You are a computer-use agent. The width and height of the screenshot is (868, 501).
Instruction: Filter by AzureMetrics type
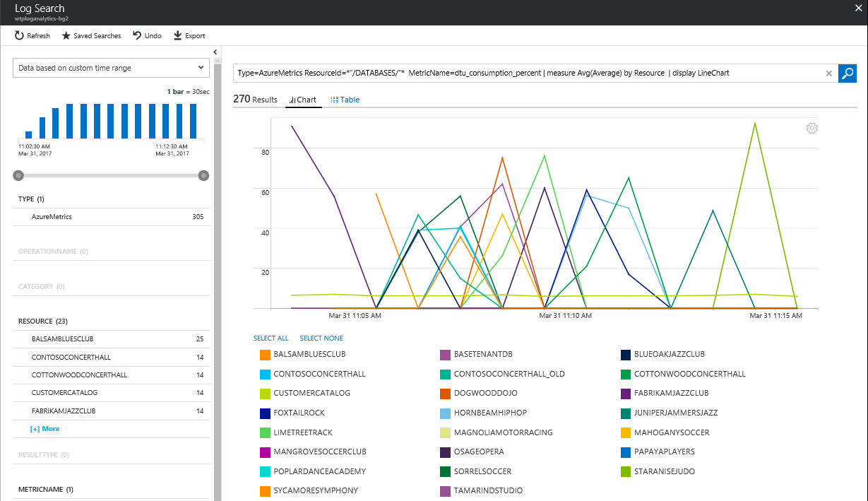coord(111,217)
